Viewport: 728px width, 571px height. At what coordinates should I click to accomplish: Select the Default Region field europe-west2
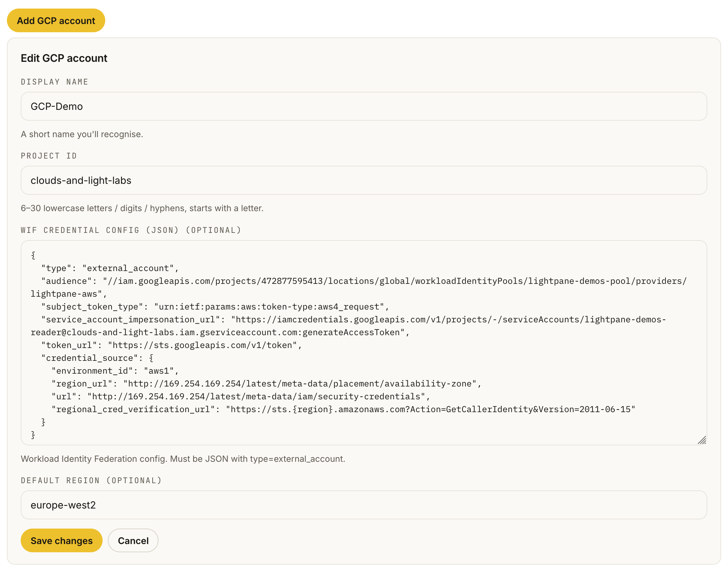363,505
